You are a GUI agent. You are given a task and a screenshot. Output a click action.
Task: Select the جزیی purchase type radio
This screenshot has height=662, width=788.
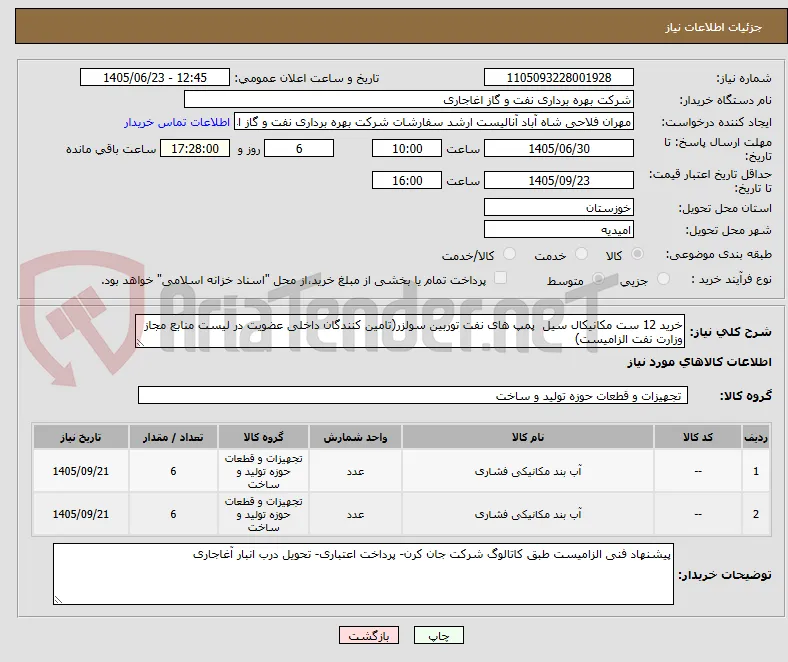click(x=663, y=278)
